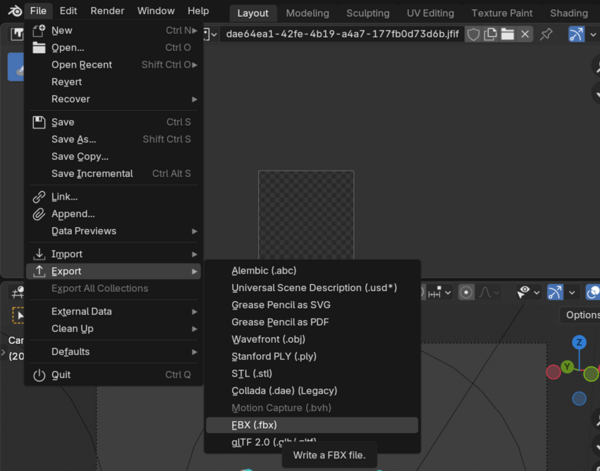Viewport: 600px width, 471px height.
Task: Open the File menu
Action: click(x=38, y=11)
